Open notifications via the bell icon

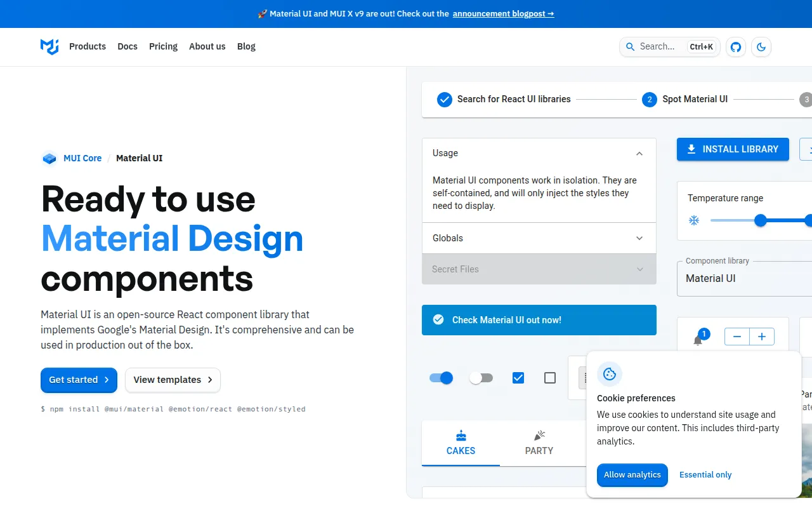click(698, 340)
